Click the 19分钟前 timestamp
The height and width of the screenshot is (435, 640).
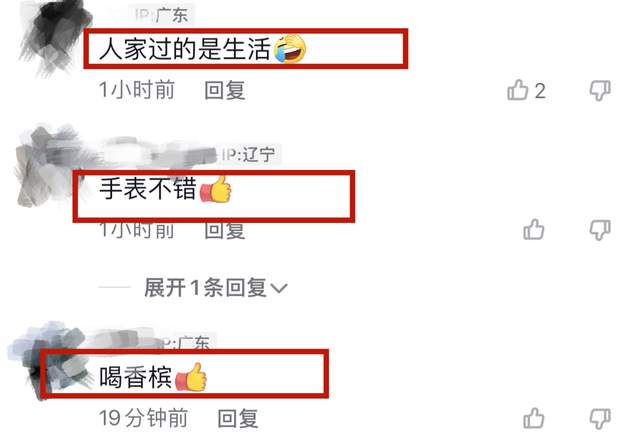(143, 418)
